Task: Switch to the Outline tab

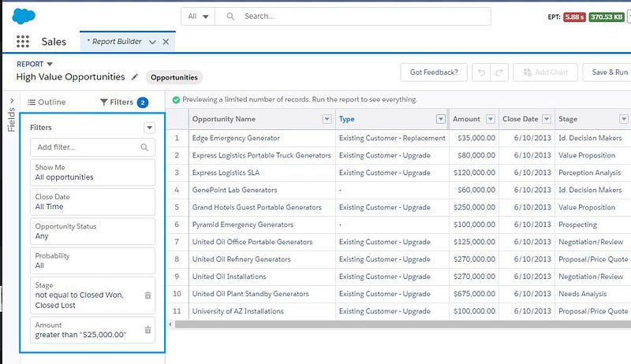Action: pyautogui.click(x=47, y=102)
